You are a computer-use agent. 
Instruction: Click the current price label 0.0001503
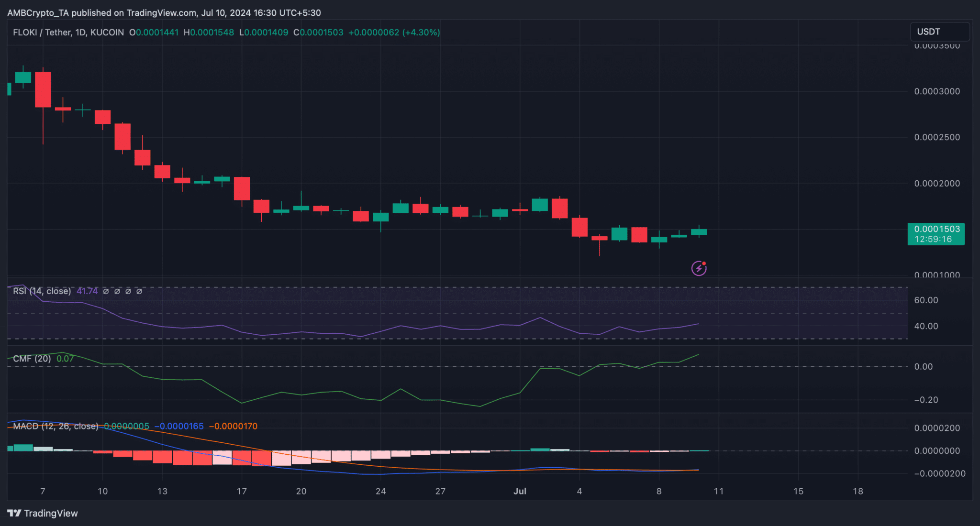coord(936,229)
